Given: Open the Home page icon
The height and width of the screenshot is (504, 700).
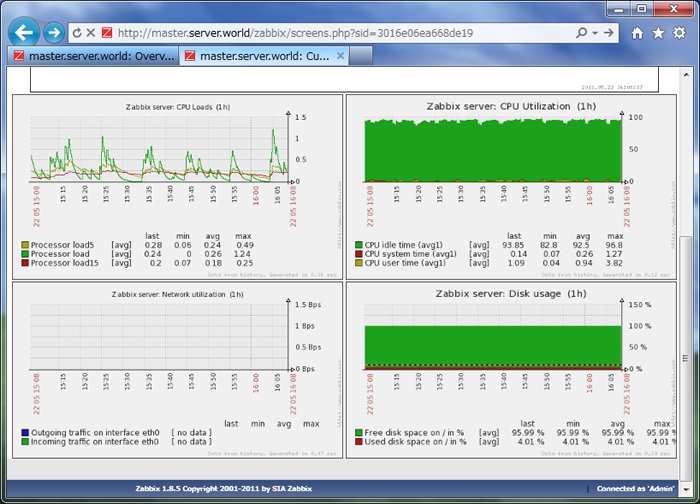Looking at the screenshot, I should (x=637, y=33).
